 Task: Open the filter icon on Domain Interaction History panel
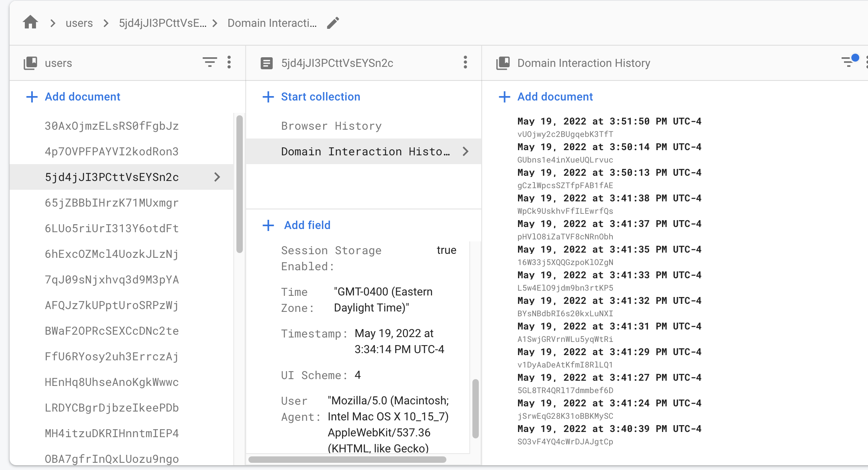coord(848,62)
